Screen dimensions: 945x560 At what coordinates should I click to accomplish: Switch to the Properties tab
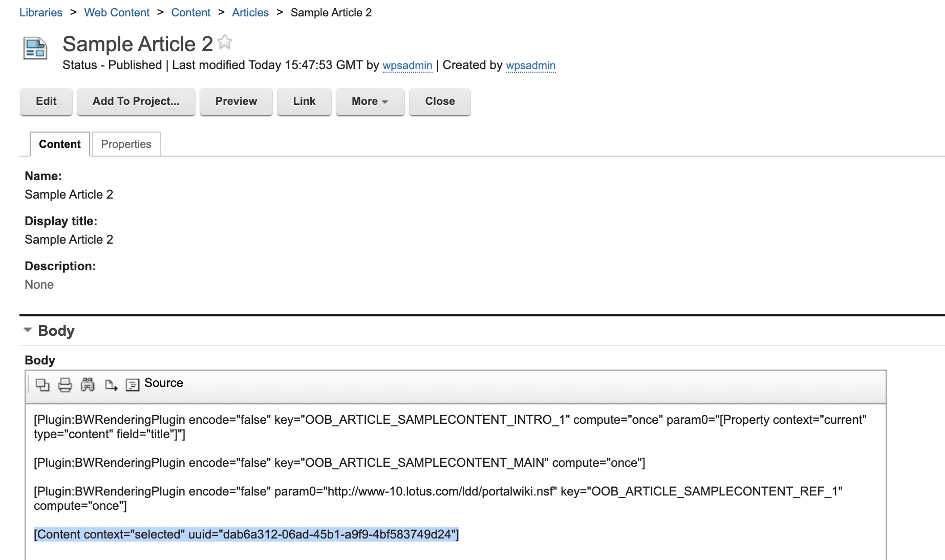125,144
